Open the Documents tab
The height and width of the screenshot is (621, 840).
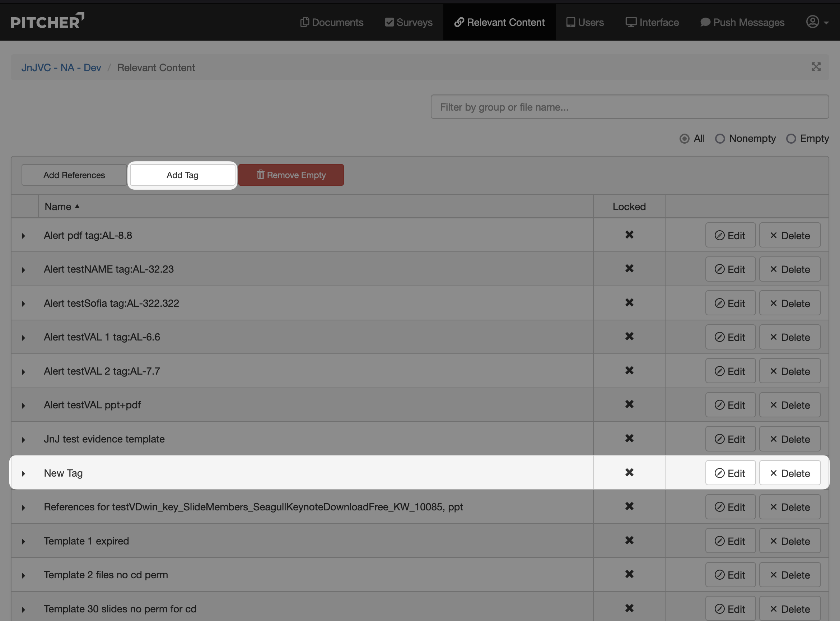332,22
